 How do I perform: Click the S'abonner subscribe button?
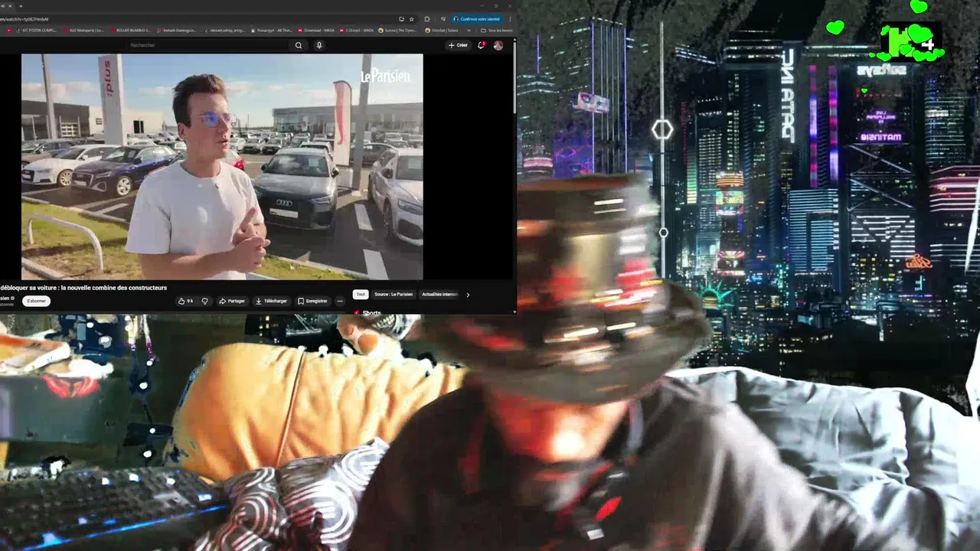37,301
